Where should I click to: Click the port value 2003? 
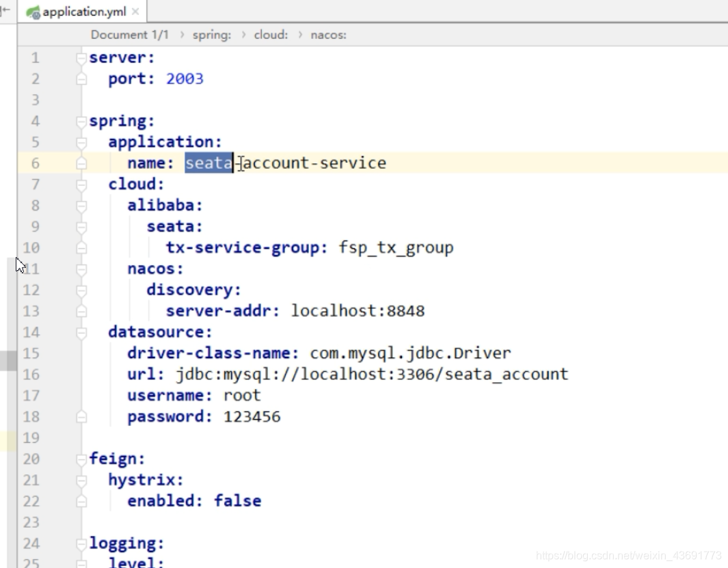(185, 79)
